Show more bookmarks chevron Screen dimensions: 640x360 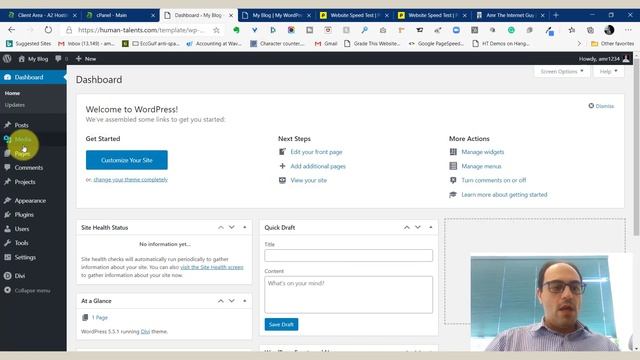(x=579, y=43)
